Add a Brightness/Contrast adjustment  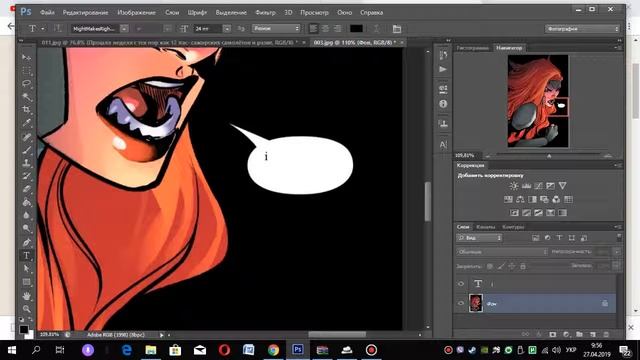[x=514, y=186]
